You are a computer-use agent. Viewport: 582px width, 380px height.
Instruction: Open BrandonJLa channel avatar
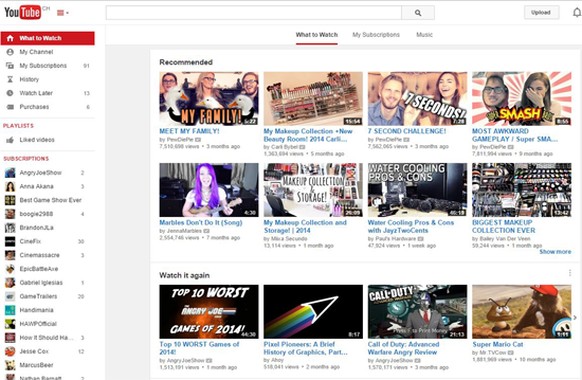(x=10, y=227)
